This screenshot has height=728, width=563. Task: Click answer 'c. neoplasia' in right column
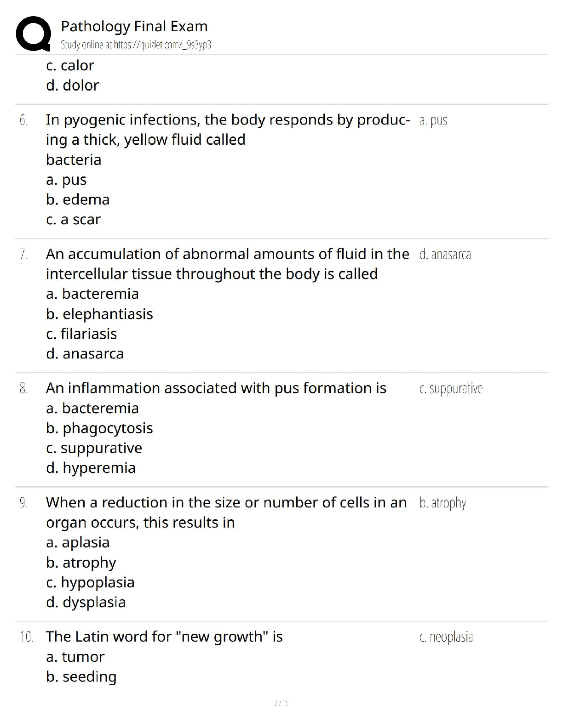click(x=446, y=637)
